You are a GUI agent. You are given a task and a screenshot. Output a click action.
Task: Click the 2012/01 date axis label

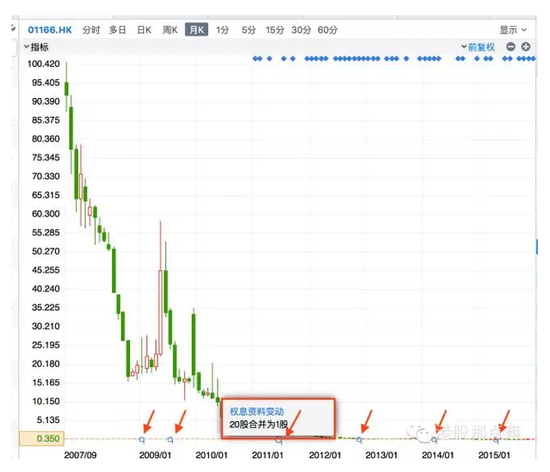[325, 455]
